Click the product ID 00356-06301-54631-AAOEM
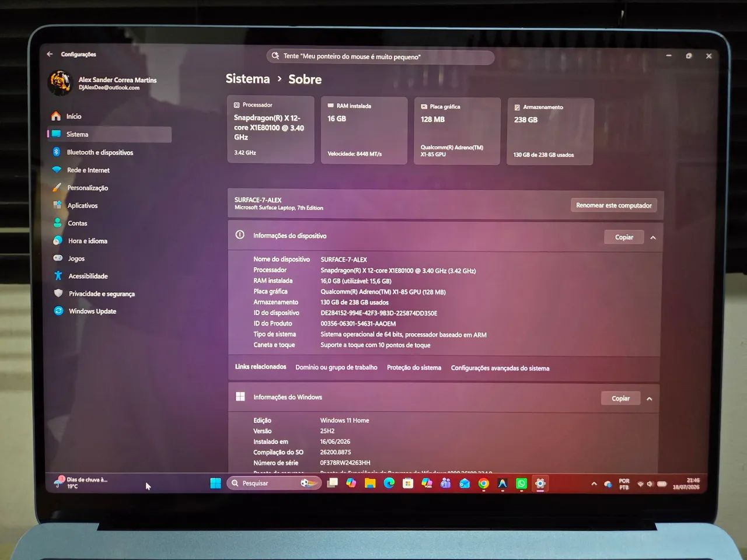747x560 pixels. [x=358, y=324]
